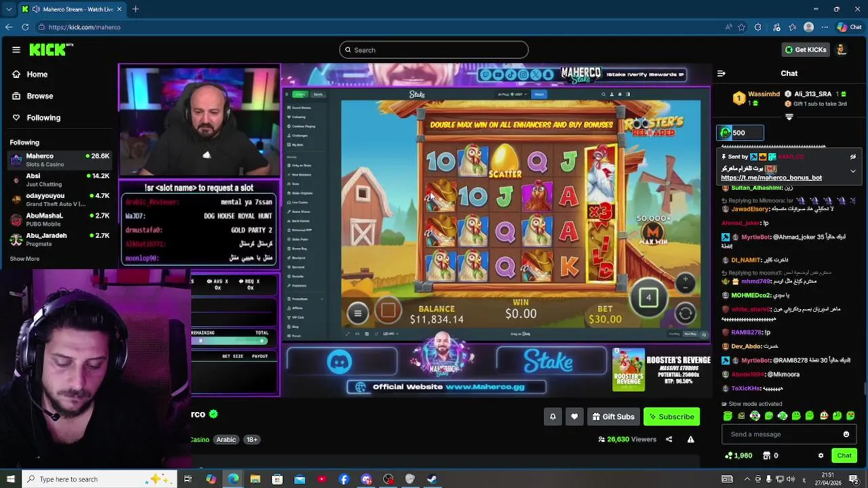Open channel points 1,960 balance
Image resolution: width=868 pixels, height=488 pixels.
click(x=738, y=455)
